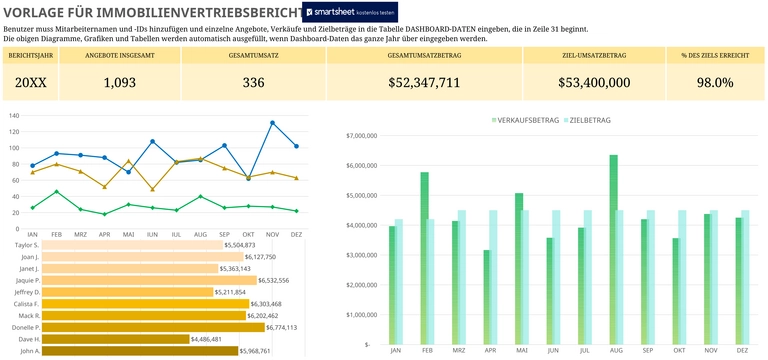
Task: Select the VERKAUFSBETRAG legend color swatch
Action: tap(494, 120)
